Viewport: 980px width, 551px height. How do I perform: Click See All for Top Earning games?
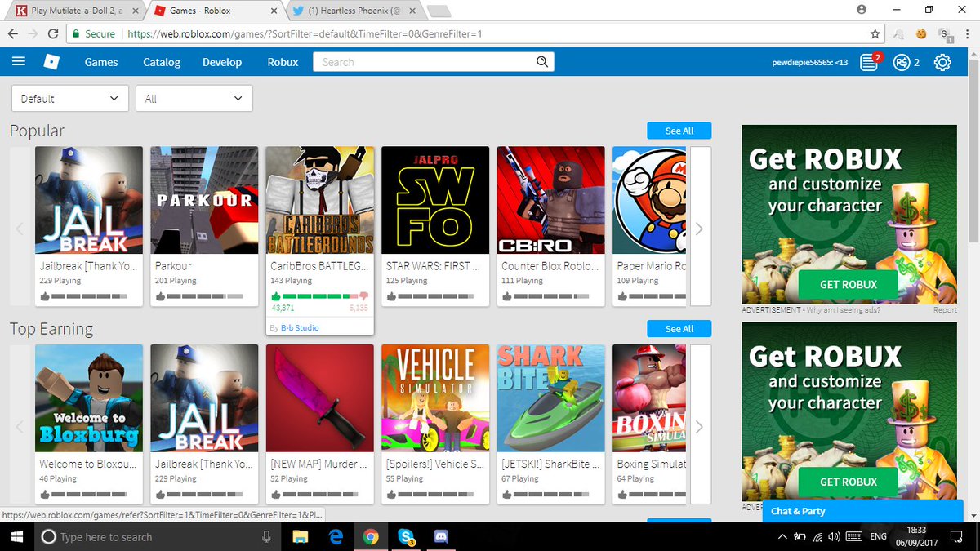679,329
